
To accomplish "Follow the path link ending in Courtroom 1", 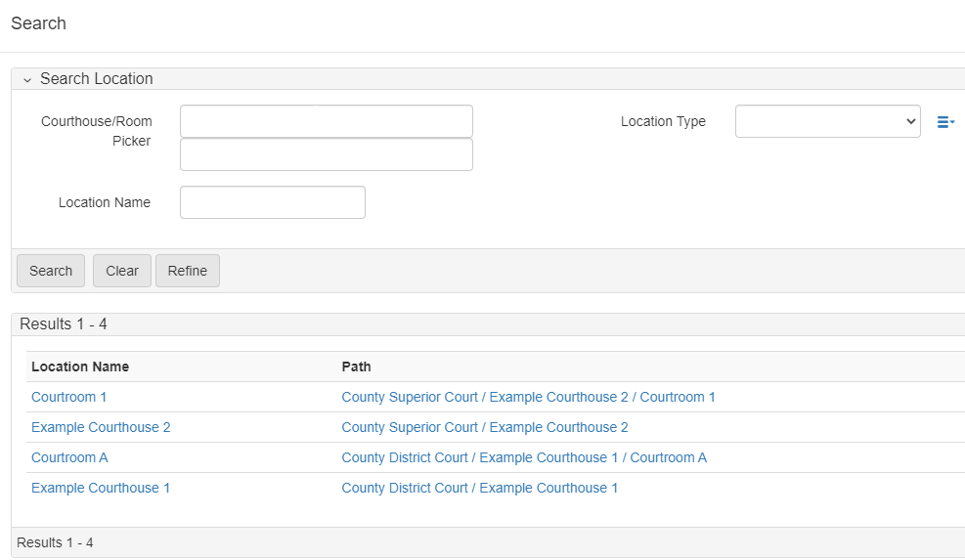I will pyautogui.click(x=528, y=397).
